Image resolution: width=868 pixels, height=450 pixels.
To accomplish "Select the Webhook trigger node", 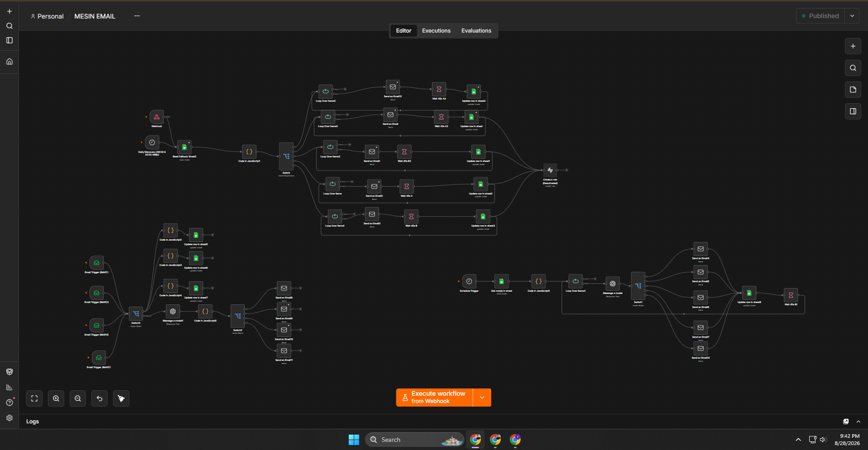I will [157, 117].
